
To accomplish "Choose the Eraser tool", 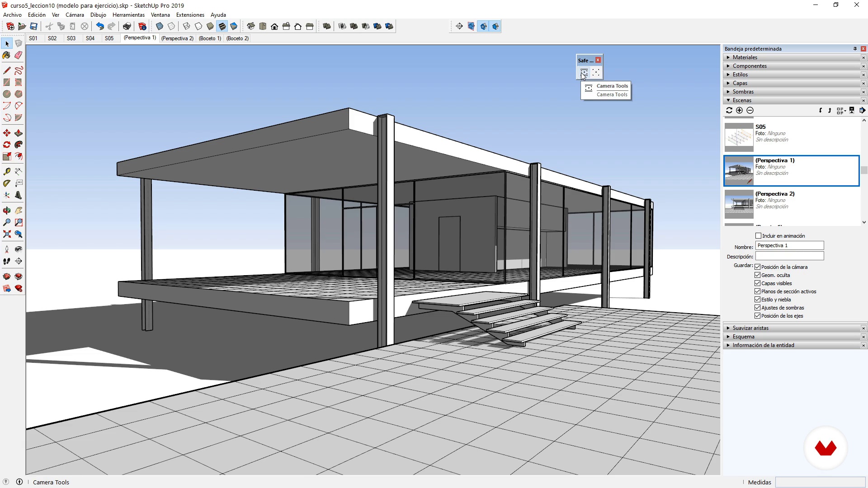I will (x=19, y=55).
